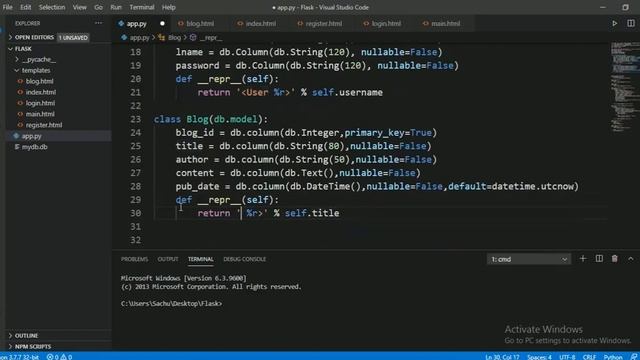Open login.html in Explorer tree
640x360 pixels.
pos(40,103)
